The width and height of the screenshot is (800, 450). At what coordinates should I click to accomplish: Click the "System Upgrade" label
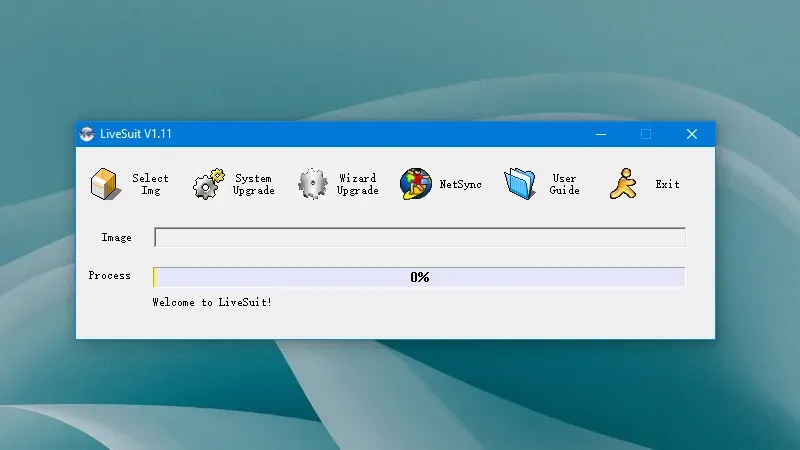(254, 184)
